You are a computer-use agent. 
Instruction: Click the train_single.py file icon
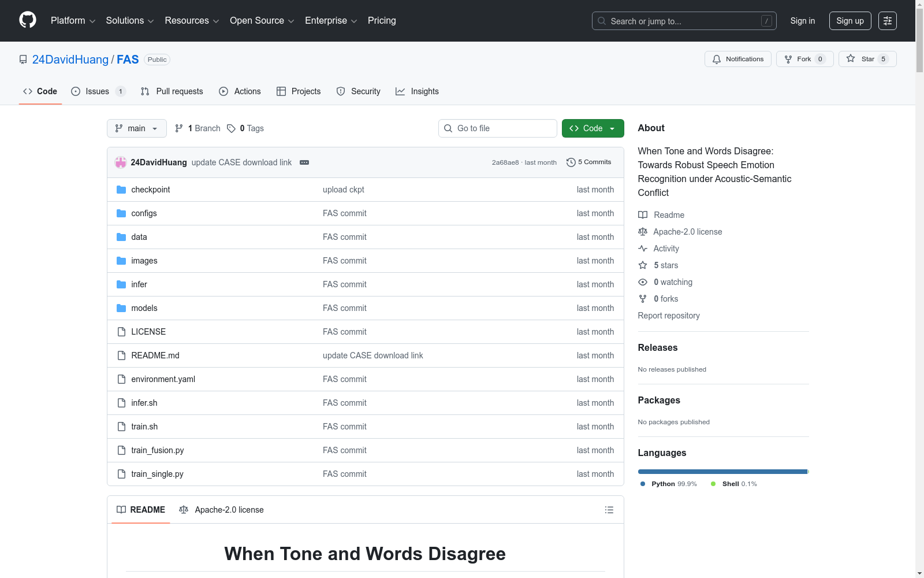[121, 474]
